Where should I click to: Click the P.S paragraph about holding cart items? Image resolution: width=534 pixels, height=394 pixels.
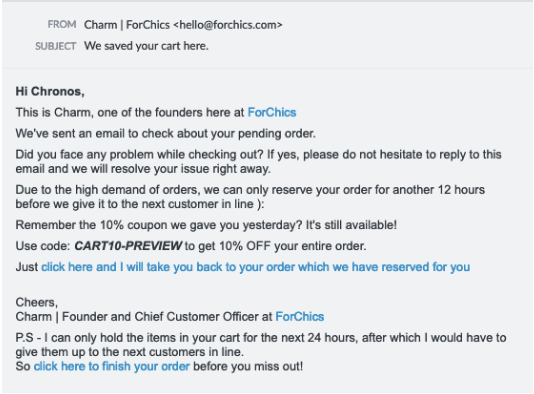tap(261, 345)
